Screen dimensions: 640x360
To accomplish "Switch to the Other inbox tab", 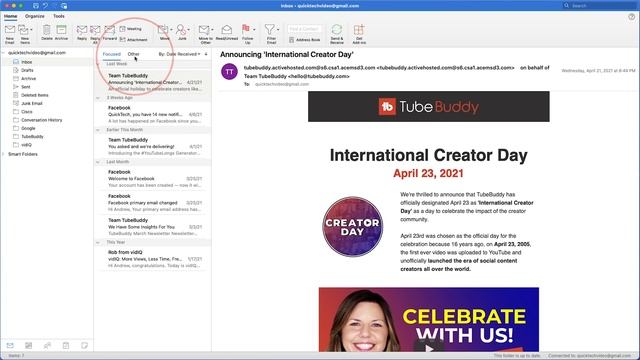I will click(x=133, y=54).
